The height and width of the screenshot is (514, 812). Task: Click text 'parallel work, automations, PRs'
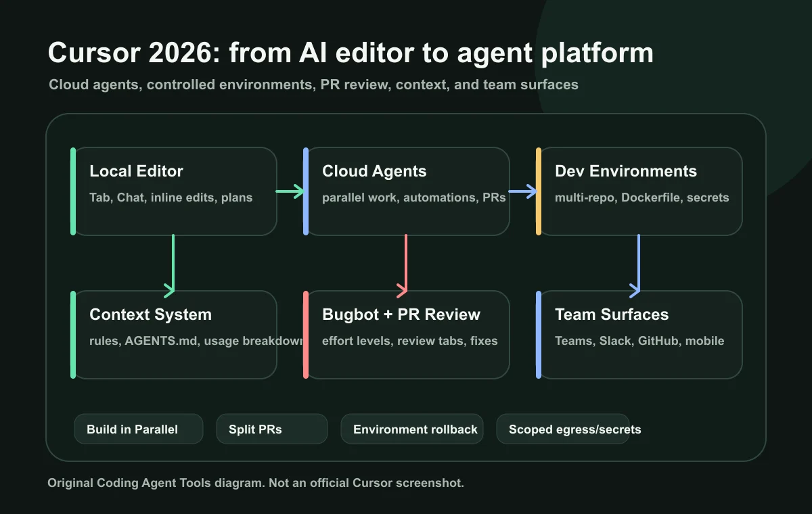click(x=414, y=197)
